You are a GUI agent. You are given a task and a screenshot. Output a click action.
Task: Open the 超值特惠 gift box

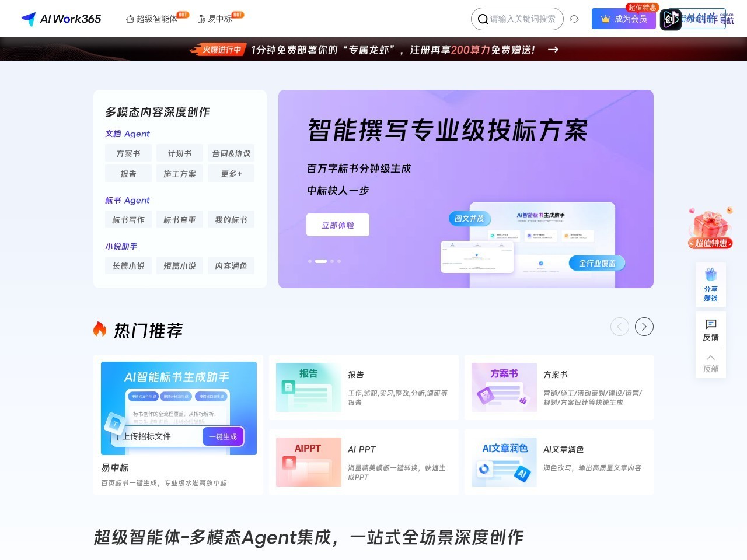[710, 228]
